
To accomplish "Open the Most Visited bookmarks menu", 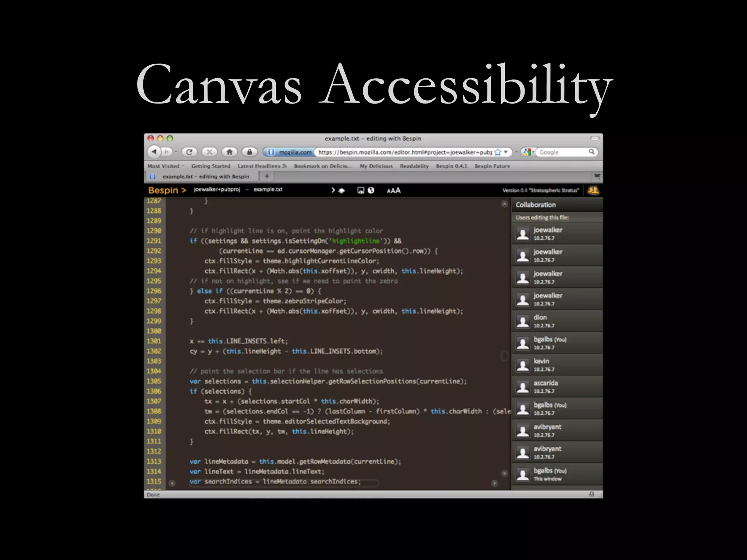I will click(166, 166).
